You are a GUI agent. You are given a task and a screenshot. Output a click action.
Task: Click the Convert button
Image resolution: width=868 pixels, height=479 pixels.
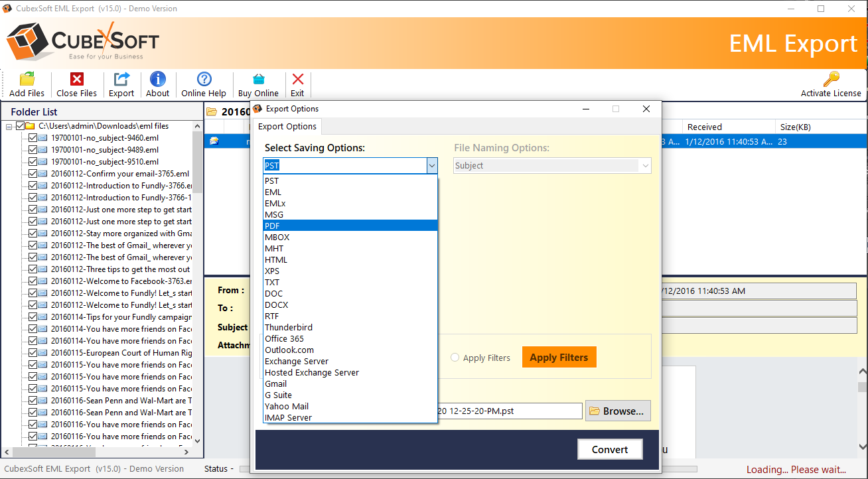pyautogui.click(x=610, y=449)
